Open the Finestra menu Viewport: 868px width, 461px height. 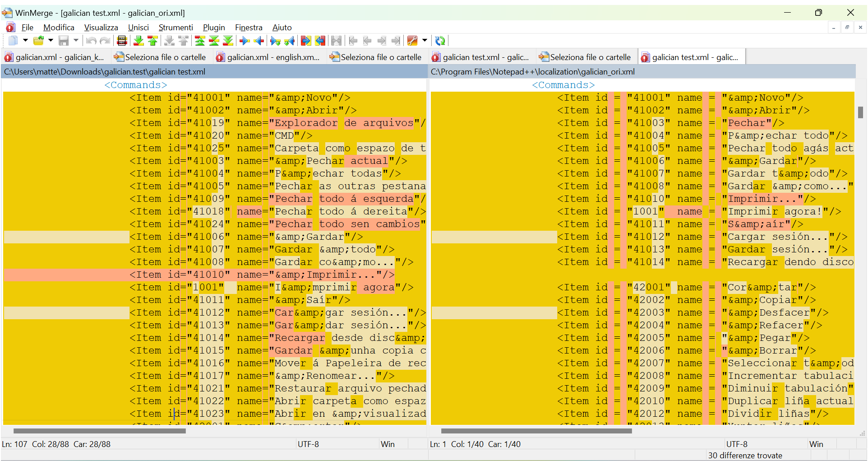click(249, 28)
